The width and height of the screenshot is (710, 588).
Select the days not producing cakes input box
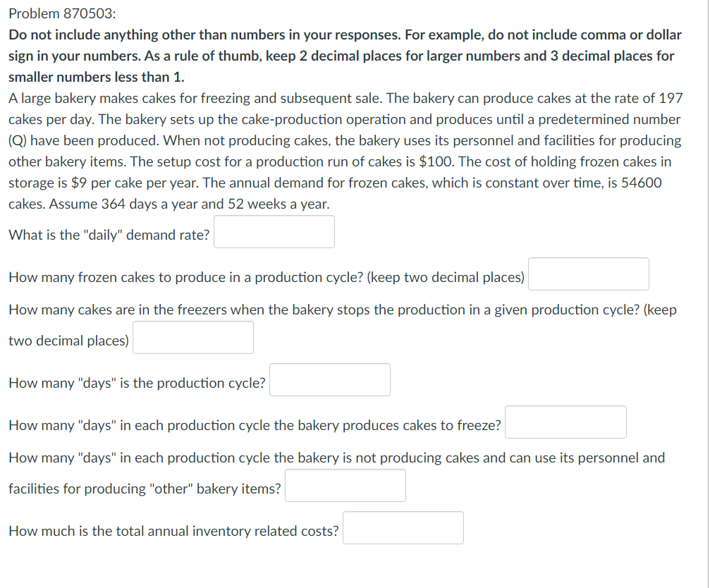point(345,485)
